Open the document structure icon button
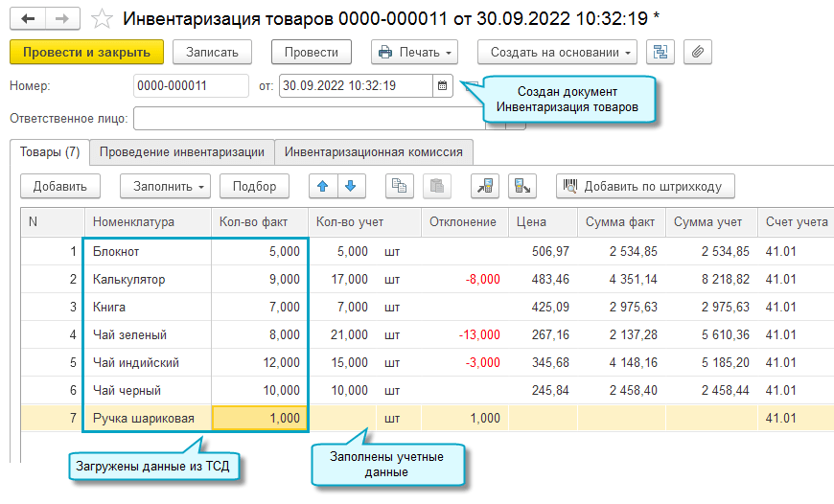The width and height of the screenshot is (834, 504). (660, 52)
